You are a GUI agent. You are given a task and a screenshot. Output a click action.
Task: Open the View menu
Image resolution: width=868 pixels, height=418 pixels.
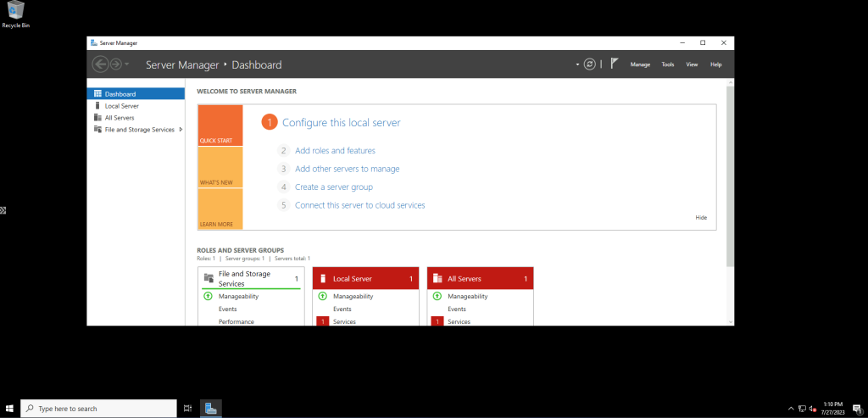(692, 64)
